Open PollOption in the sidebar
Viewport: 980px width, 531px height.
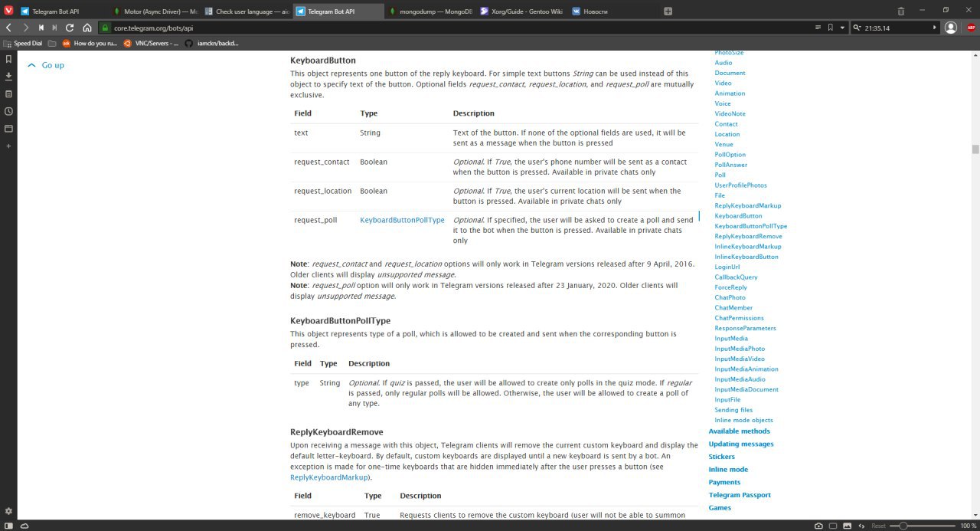[730, 155]
